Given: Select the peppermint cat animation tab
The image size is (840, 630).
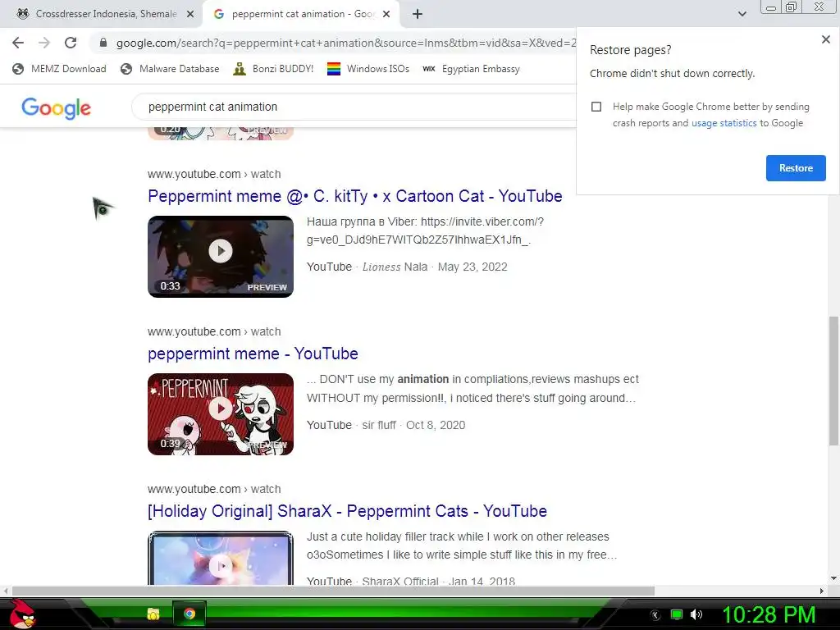Looking at the screenshot, I should tap(303, 14).
